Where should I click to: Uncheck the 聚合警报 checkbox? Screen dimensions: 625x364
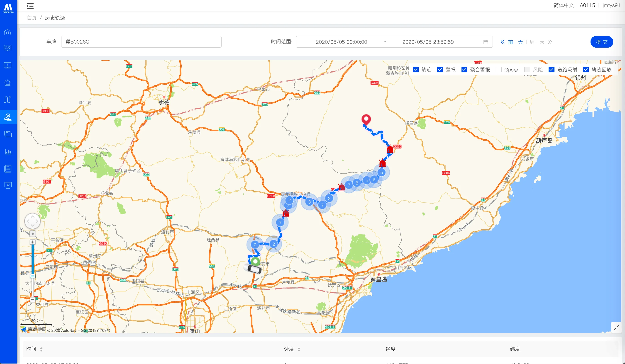tap(464, 70)
